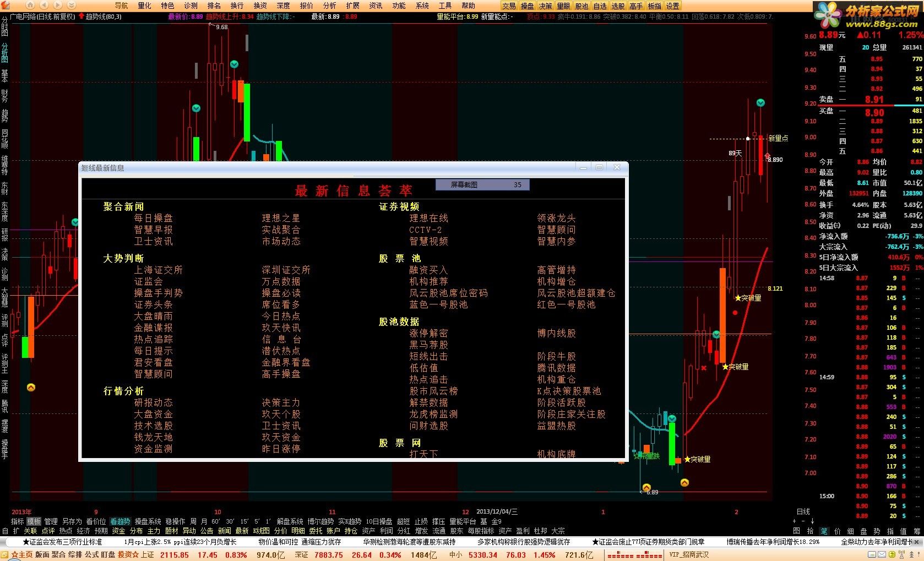924x561 pixels.
Task: Expand the double-chevron down icon in toolbar
Action: point(72,5)
